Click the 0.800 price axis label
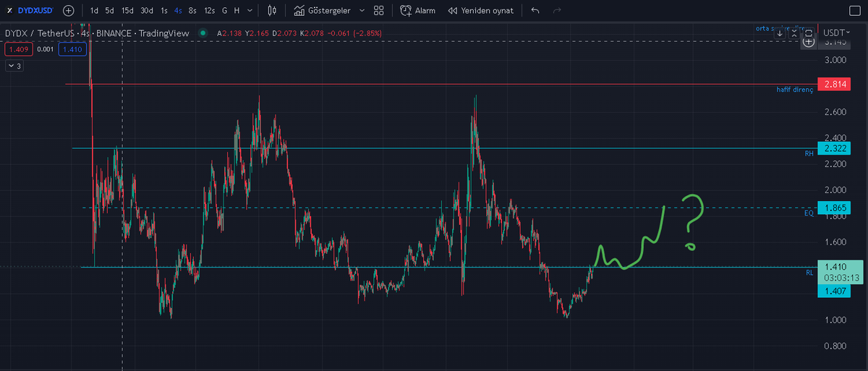This screenshot has width=868, height=371. coord(835,346)
